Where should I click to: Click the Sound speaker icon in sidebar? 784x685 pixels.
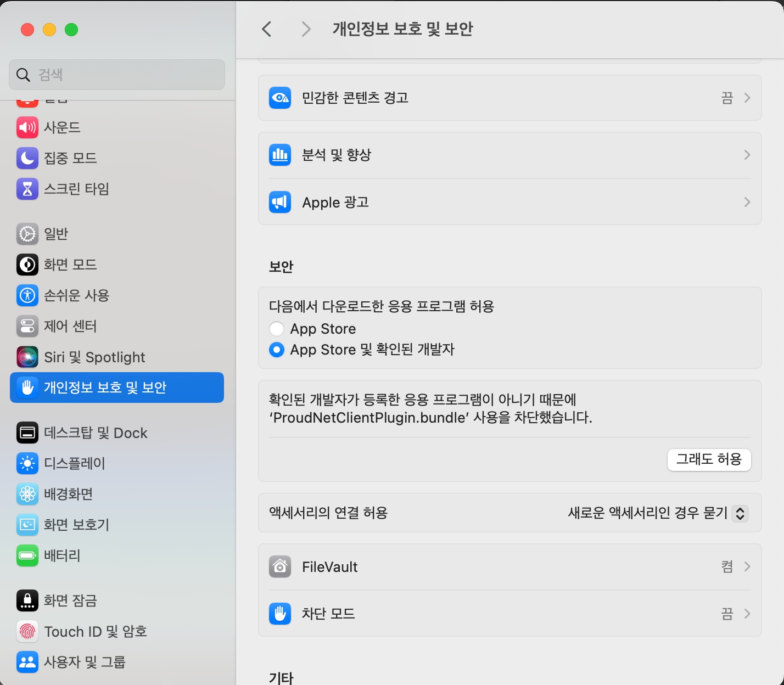coord(27,127)
